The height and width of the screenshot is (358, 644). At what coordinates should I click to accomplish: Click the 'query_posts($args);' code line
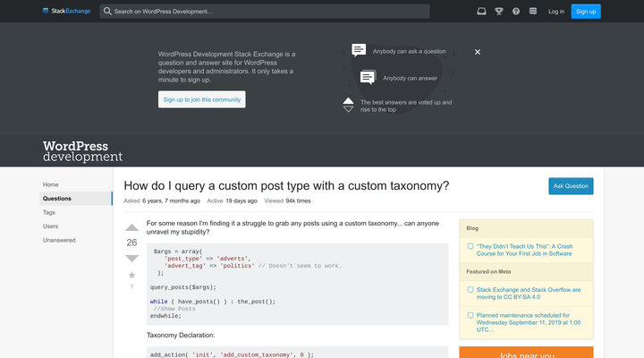tap(182, 287)
